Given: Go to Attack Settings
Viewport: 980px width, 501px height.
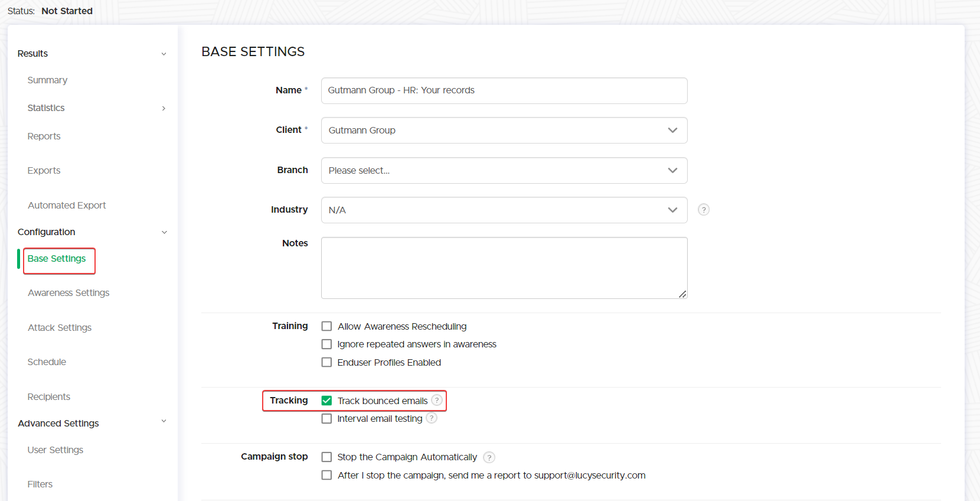Looking at the screenshot, I should [x=60, y=328].
